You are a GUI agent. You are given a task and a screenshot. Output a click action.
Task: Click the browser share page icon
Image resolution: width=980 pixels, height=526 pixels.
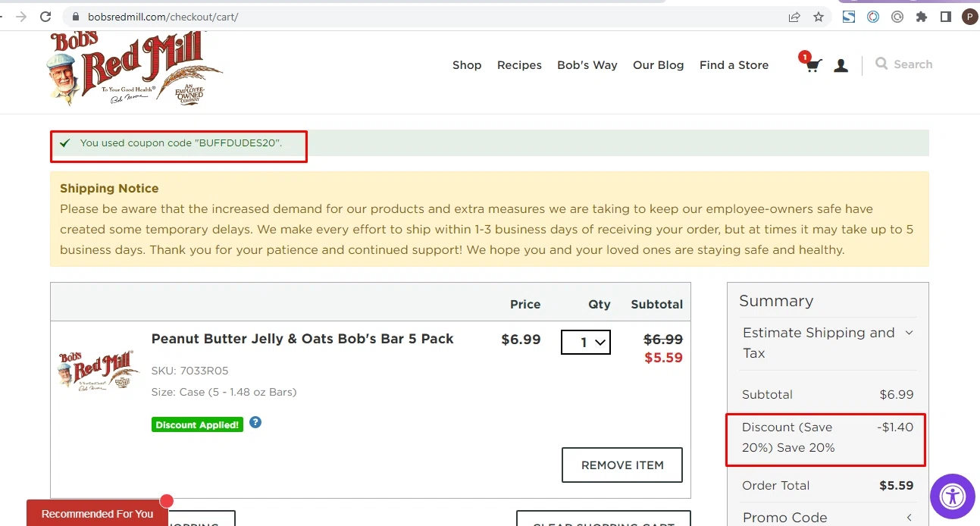pyautogui.click(x=794, y=17)
